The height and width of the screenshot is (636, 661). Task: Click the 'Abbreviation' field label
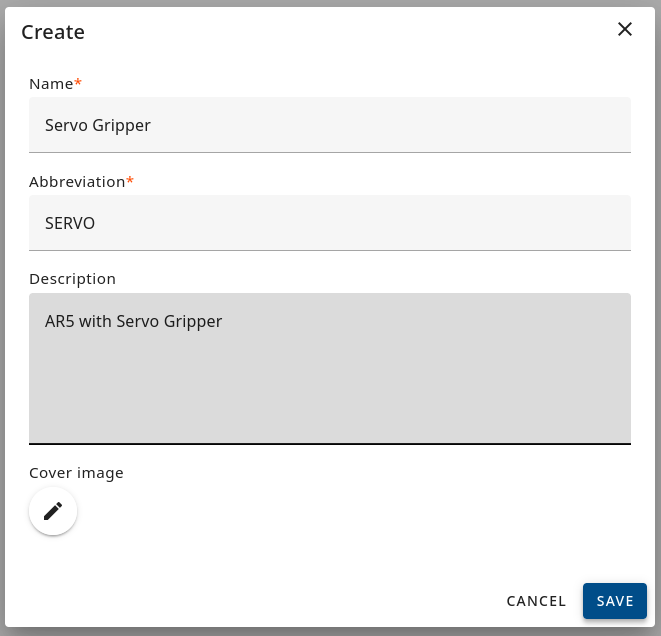click(77, 182)
